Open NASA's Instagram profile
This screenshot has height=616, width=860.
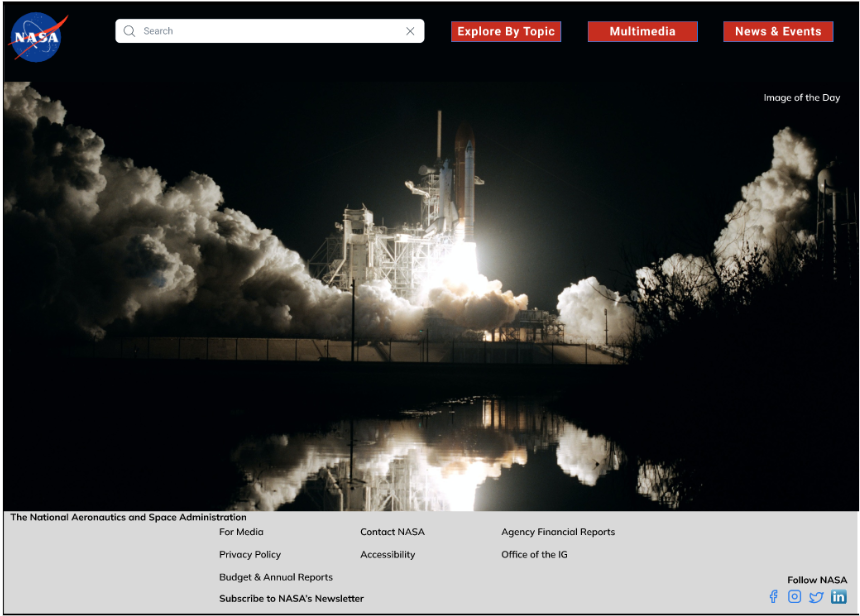[794, 596]
